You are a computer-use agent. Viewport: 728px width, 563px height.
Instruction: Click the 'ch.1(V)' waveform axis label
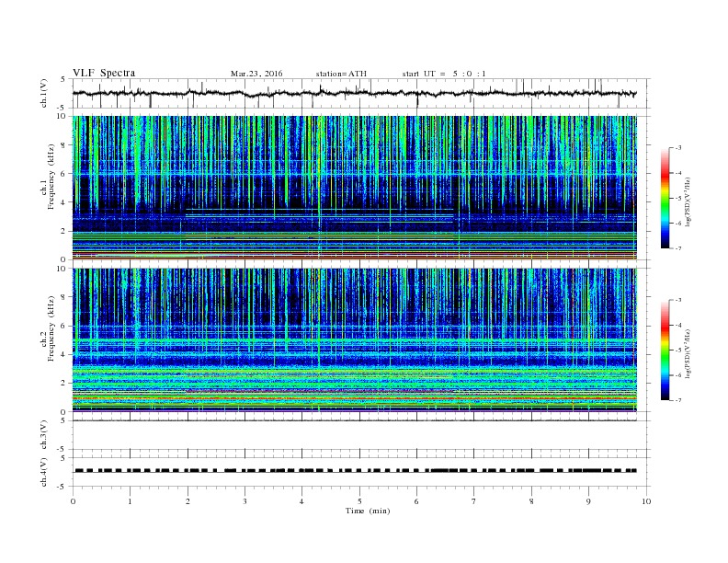(43, 93)
